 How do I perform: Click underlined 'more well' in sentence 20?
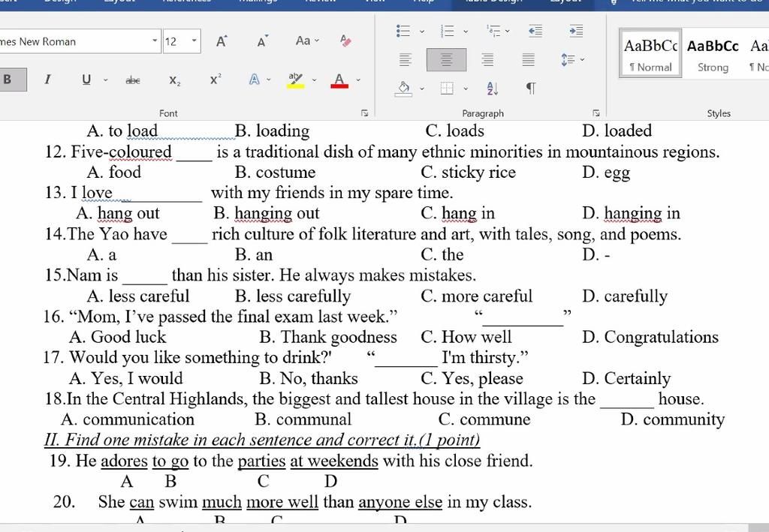[x=282, y=502]
